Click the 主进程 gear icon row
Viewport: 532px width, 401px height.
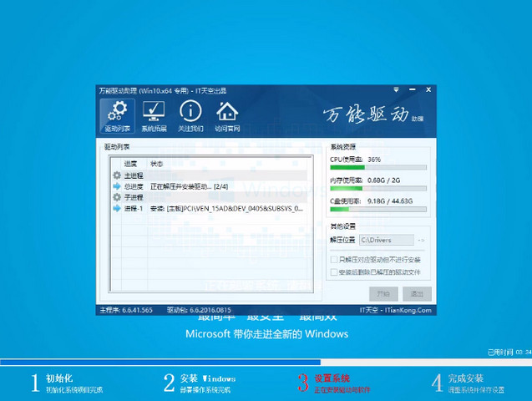pos(117,175)
